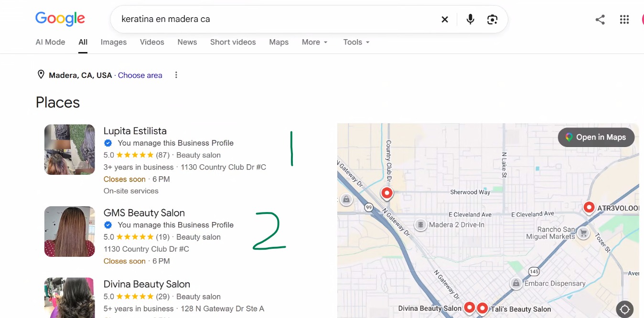Select the All results tab

(x=83, y=42)
